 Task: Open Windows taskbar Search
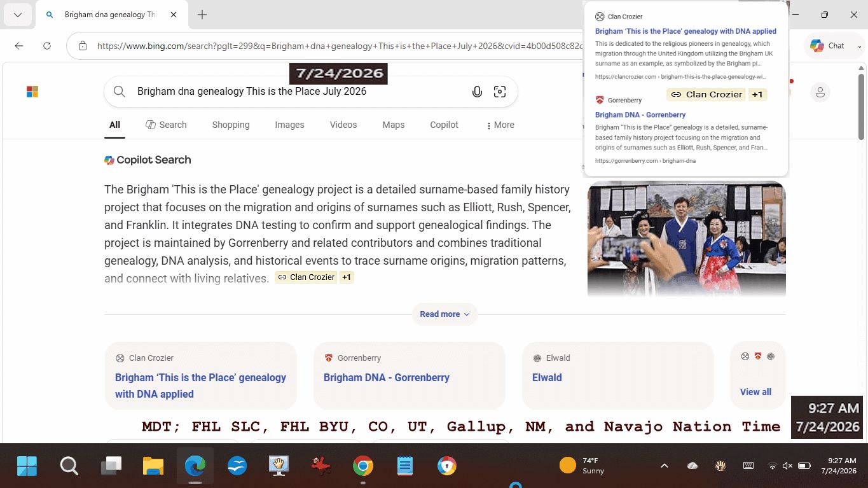(69, 466)
